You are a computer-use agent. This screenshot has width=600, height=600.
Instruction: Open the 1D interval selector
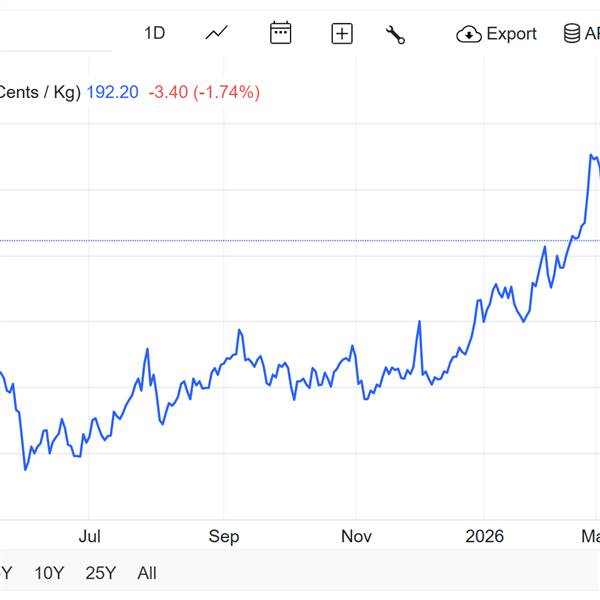click(154, 33)
